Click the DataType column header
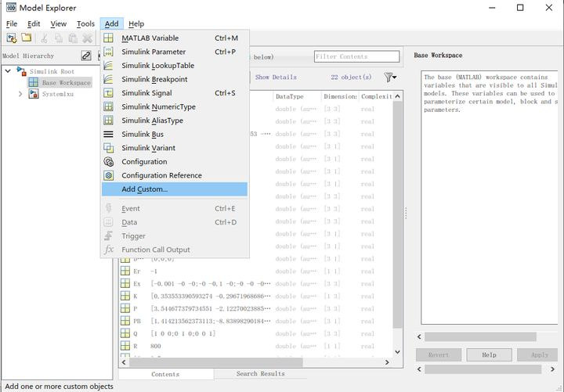564x392 pixels. click(x=297, y=96)
